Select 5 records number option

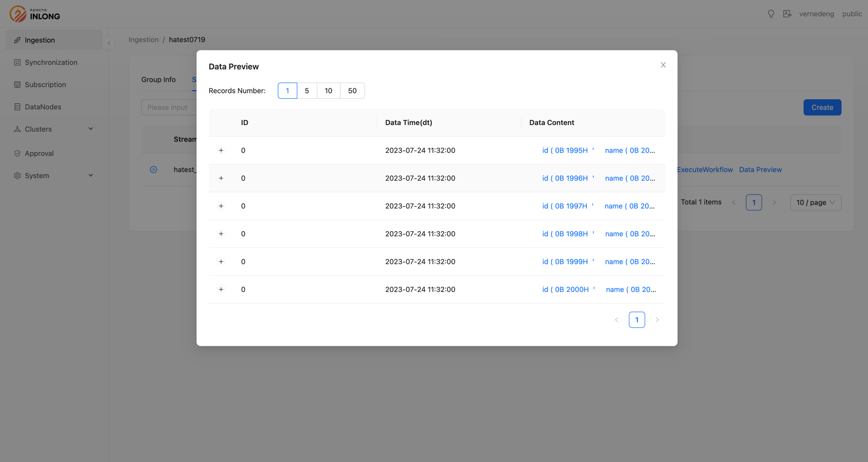pos(306,91)
